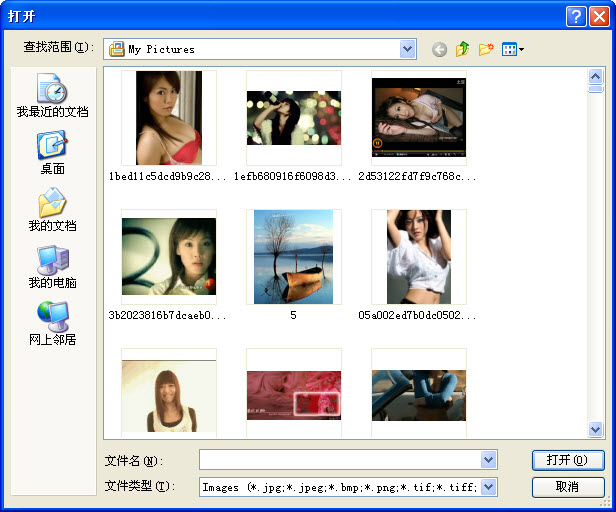Screen dimensions: 616x512
Task: Click file name 05a002ed7b0dc0502...
Action: click(x=417, y=316)
